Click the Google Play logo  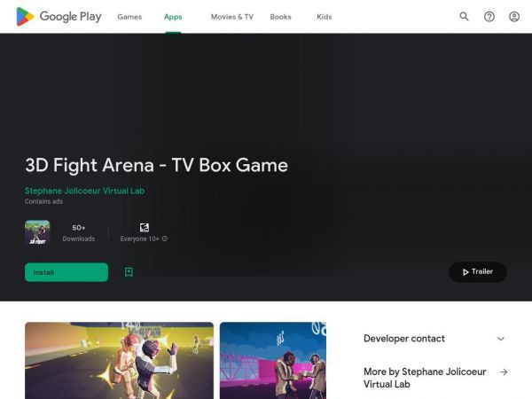(x=59, y=16)
